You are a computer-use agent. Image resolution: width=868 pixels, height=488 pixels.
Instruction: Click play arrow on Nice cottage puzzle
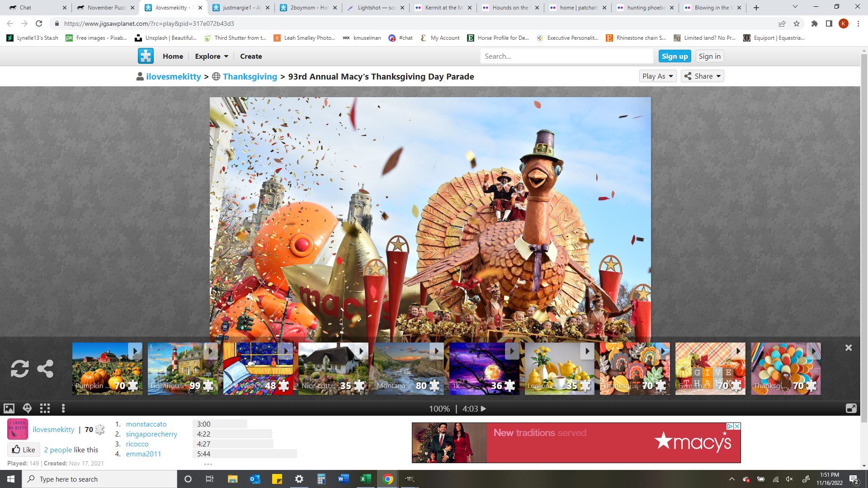coord(361,351)
